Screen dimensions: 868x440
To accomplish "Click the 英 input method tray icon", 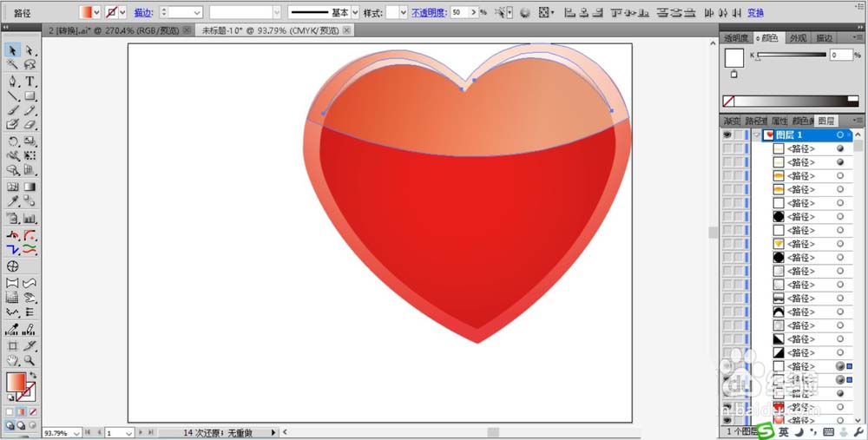I will click(x=783, y=432).
